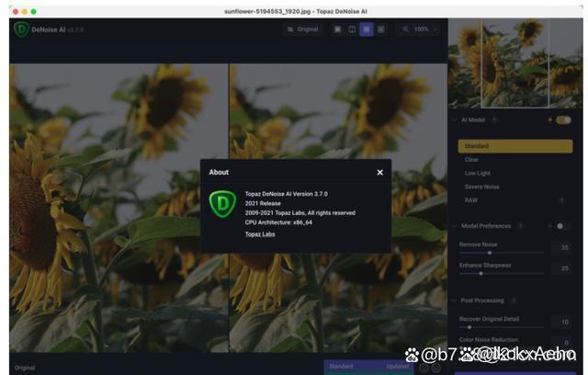Toggle the auto AI Model switch
588x375 pixels.
coord(563,120)
